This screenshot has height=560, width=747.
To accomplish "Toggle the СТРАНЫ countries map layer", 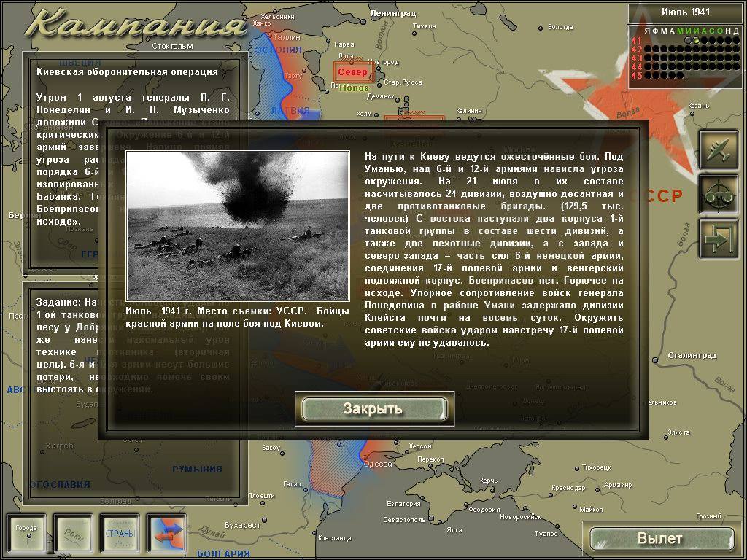I will [120, 533].
